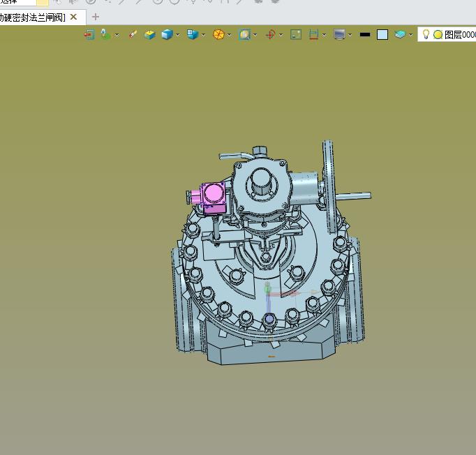The image size is (476, 455).
Task: Open dropdown next to blue figure icon
Action: (117, 35)
